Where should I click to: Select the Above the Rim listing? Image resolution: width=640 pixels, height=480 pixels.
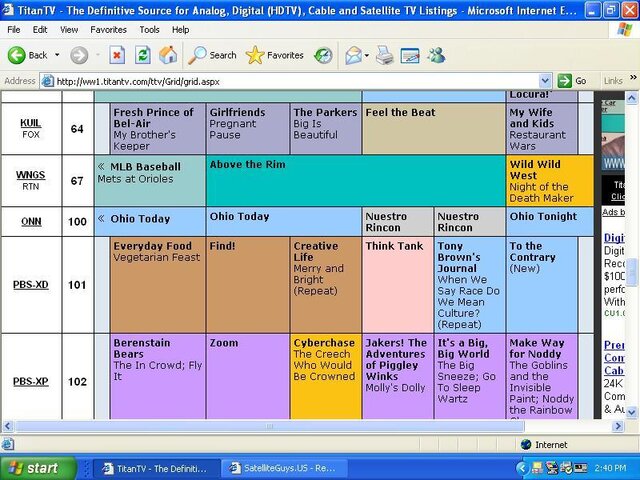coord(356,180)
